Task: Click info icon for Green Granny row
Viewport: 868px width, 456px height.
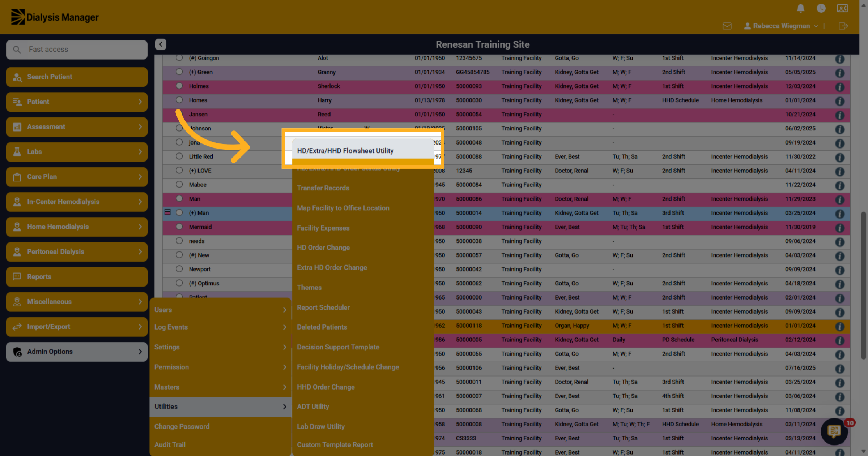Action: (840, 73)
